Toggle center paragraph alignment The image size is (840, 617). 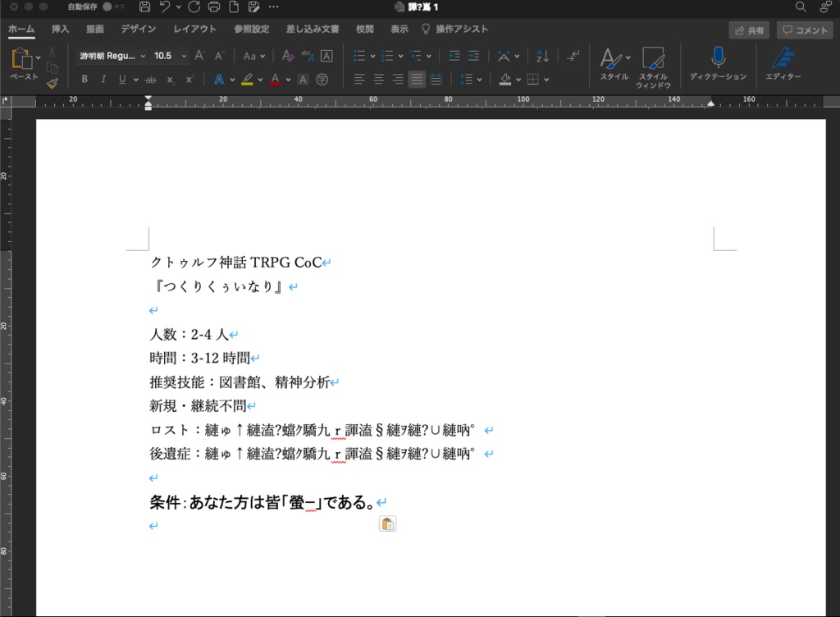[377, 79]
